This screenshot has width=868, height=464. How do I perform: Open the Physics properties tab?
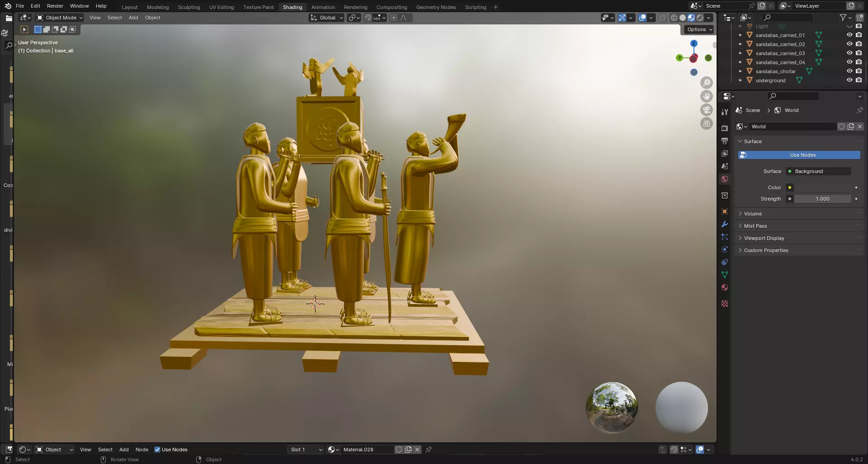(725, 249)
